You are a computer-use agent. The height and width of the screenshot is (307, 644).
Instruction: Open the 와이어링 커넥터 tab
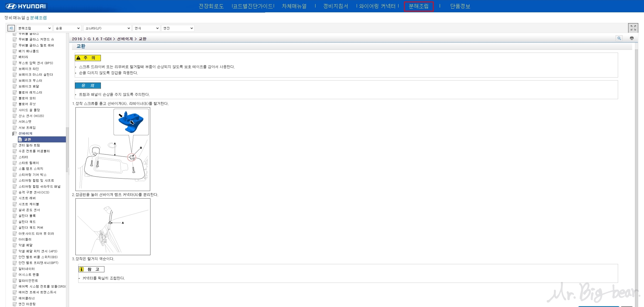pos(377,6)
